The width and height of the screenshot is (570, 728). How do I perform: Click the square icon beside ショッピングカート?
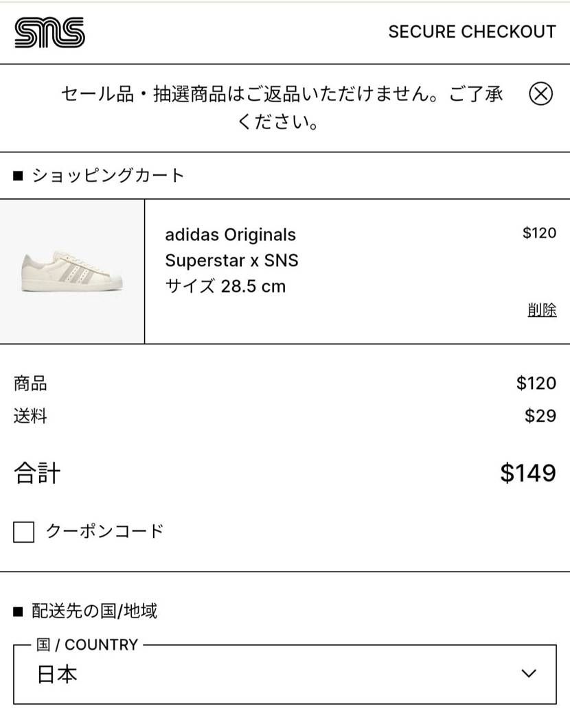[16, 175]
